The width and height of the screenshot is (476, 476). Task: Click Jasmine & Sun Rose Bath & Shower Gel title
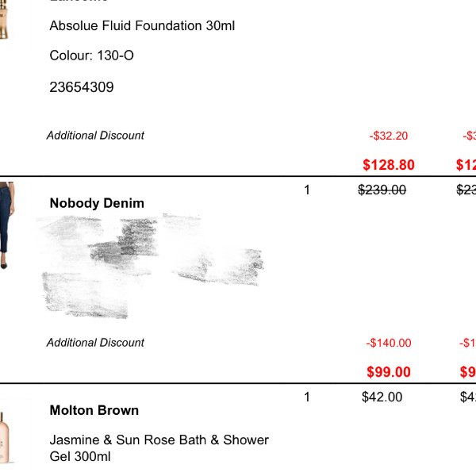(159, 448)
